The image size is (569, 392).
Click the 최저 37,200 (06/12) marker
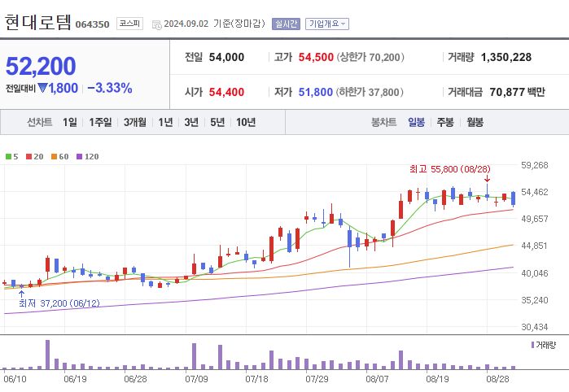click(x=59, y=303)
